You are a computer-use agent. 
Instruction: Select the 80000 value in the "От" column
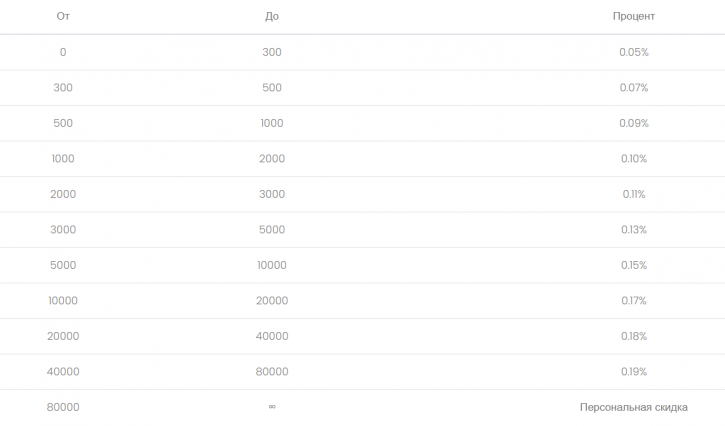coord(63,407)
